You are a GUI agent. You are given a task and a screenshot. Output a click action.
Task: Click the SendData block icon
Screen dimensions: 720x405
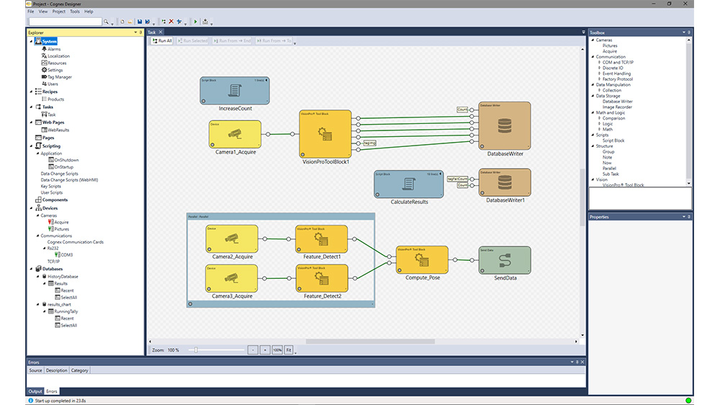pos(504,263)
